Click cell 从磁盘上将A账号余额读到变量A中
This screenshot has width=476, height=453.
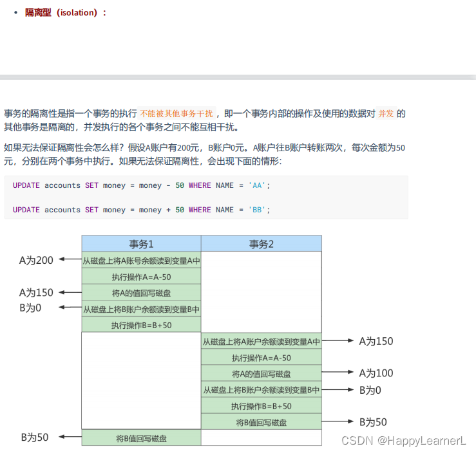[142, 261]
